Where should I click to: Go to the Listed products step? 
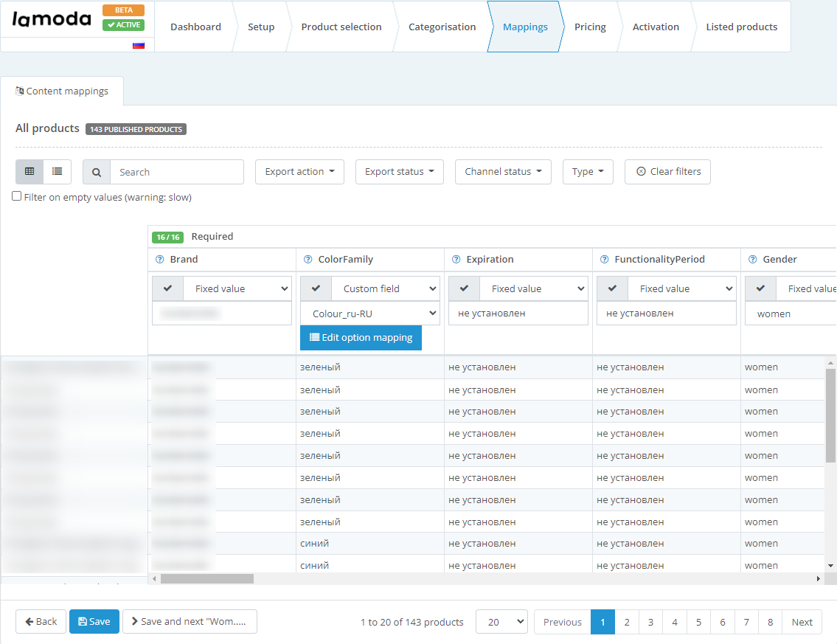[741, 27]
